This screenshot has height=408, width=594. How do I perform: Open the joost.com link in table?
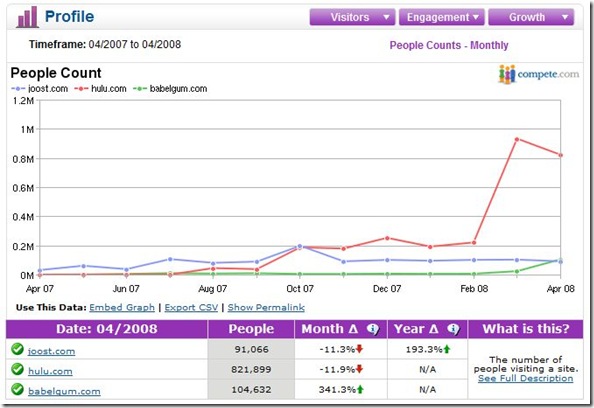[52, 351]
